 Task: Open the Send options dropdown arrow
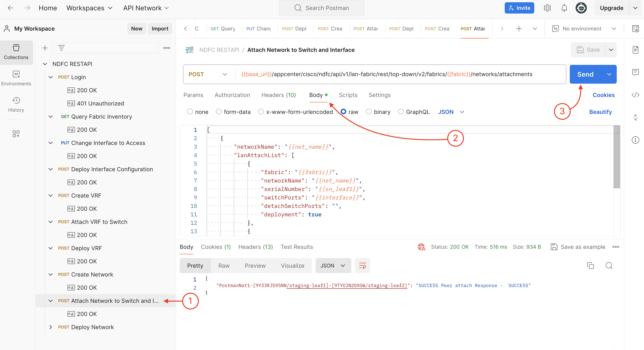(x=609, y=74)
